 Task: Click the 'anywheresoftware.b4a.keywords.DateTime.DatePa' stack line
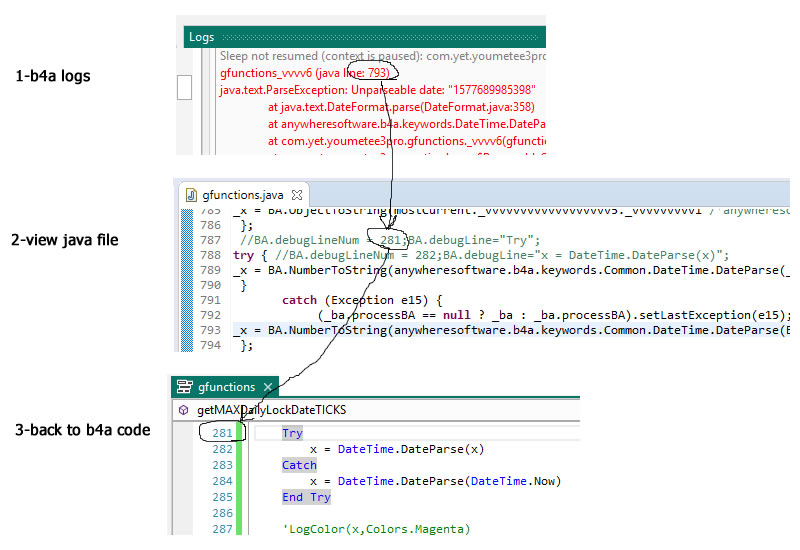pyautogui.click(x=406, y=124)
